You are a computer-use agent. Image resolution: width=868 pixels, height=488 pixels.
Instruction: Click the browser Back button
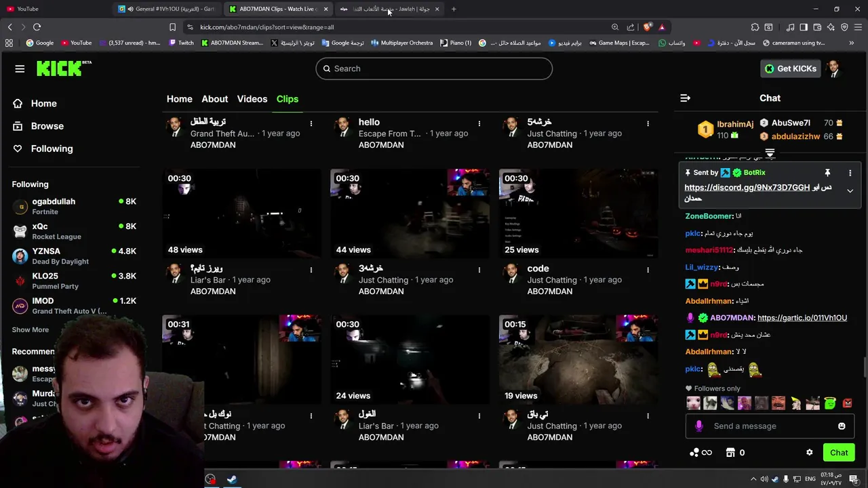click(10, 27)
